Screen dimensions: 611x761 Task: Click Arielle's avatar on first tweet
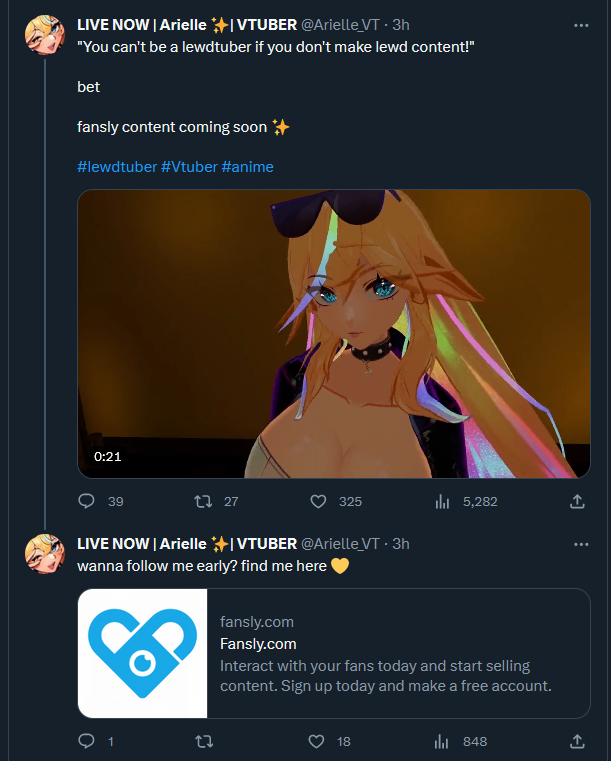[x=45, y=36]
